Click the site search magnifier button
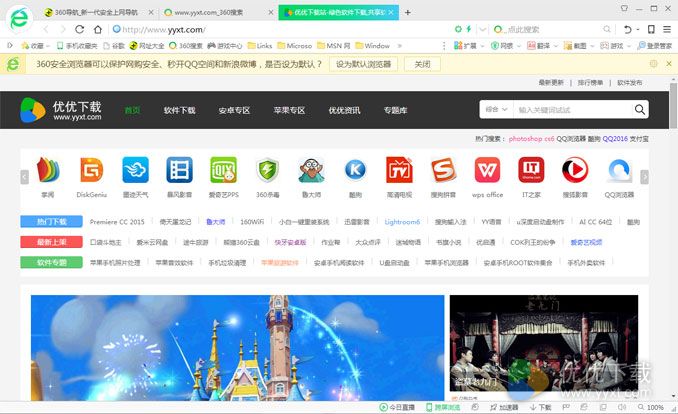678x414 pixels. 640,109
